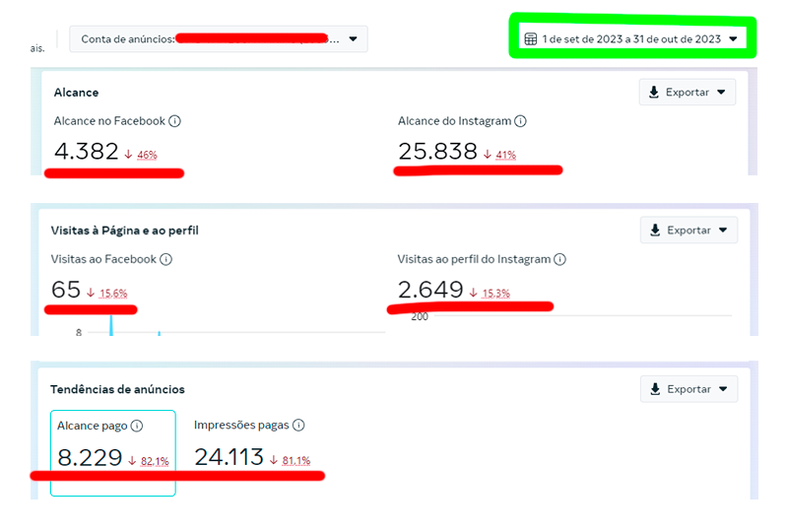The height and width of the screenshot is (532, 788).
Task: Click the 46% change link for Facebook reach
Action: coord(147,155)
